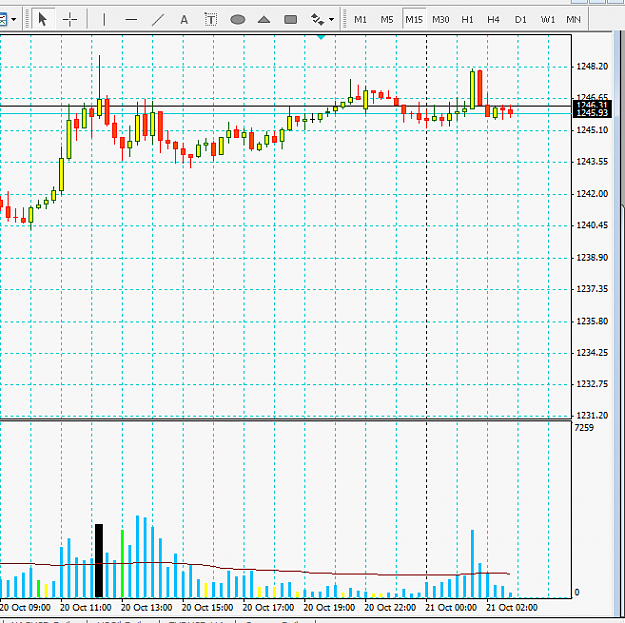Switch chart to H4 timeframe
The width and height of the screenshot is (625, 623).
pyautogui.click(x=493, y=20)
